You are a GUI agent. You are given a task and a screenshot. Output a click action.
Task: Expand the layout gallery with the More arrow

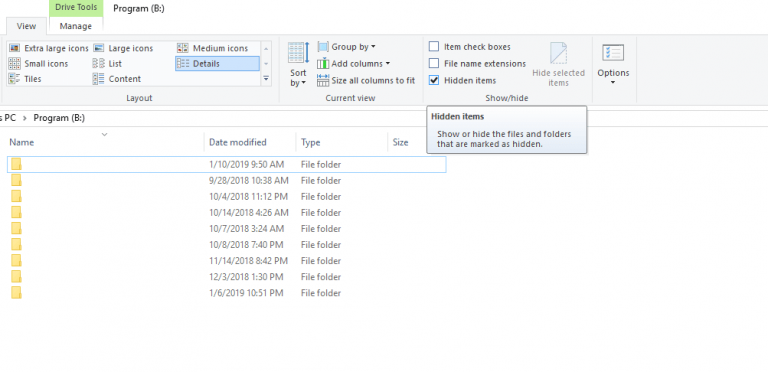[266, 78]
